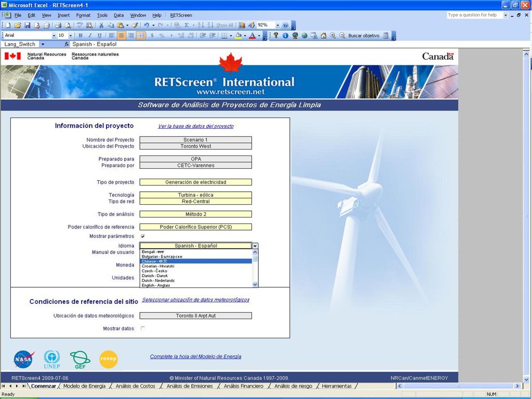Click the 'Type a question for help' box

[x=475, y=15]
